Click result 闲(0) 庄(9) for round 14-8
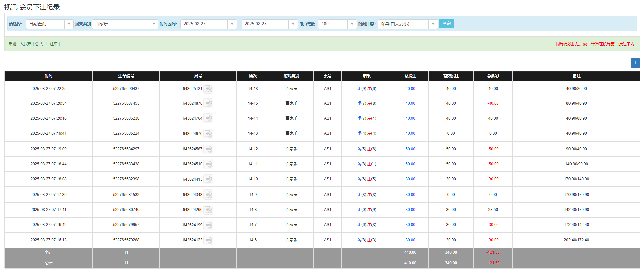This screenshot has width=644, height=274. pyautogui.click(x=366, y=210)
